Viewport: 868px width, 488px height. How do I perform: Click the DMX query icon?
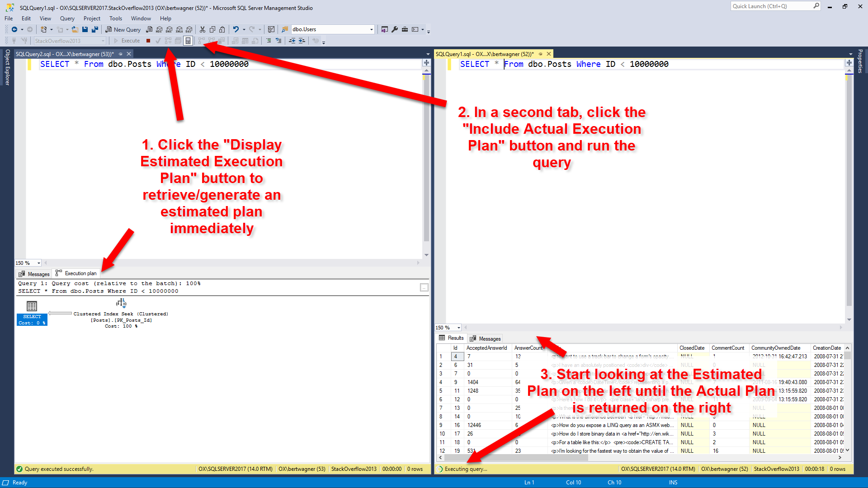click(169, 29)
